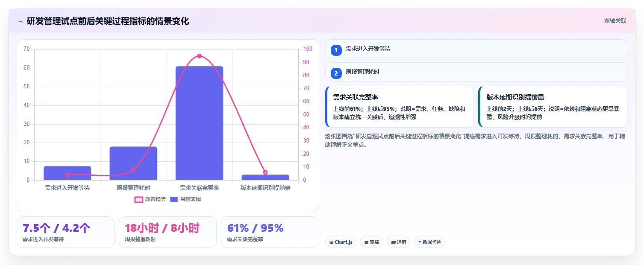Screen dimensions: 644x265
Task: Click the 版本延期识别提前量 bar in chart
Action: tap(265, 177)
